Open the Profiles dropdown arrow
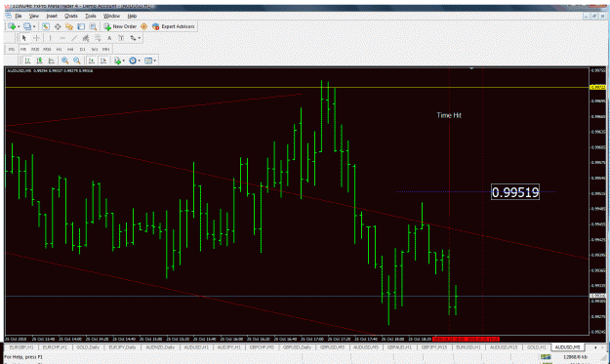 34,26
